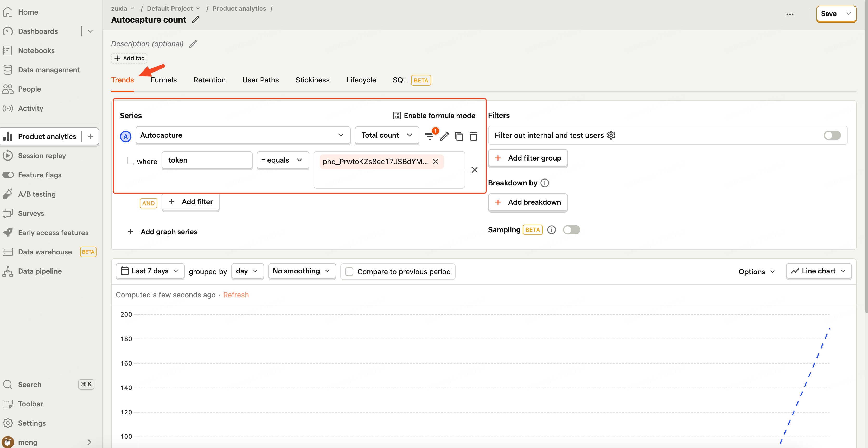Click the series filter icon with badge
This screenshot has width=868, height=448.
tap(430, 136)
